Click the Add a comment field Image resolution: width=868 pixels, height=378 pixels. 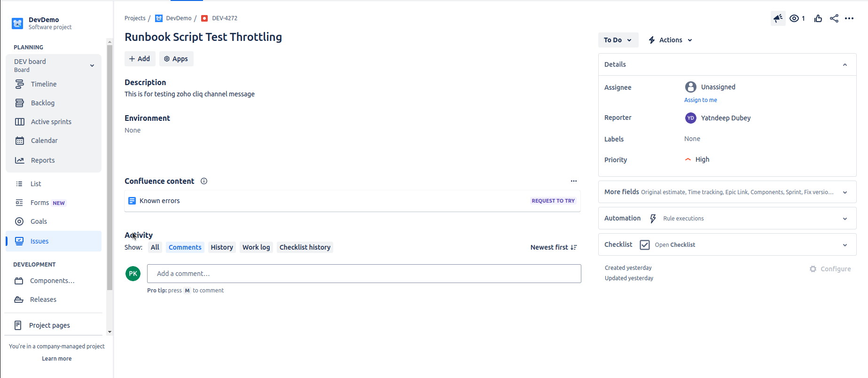364,274
